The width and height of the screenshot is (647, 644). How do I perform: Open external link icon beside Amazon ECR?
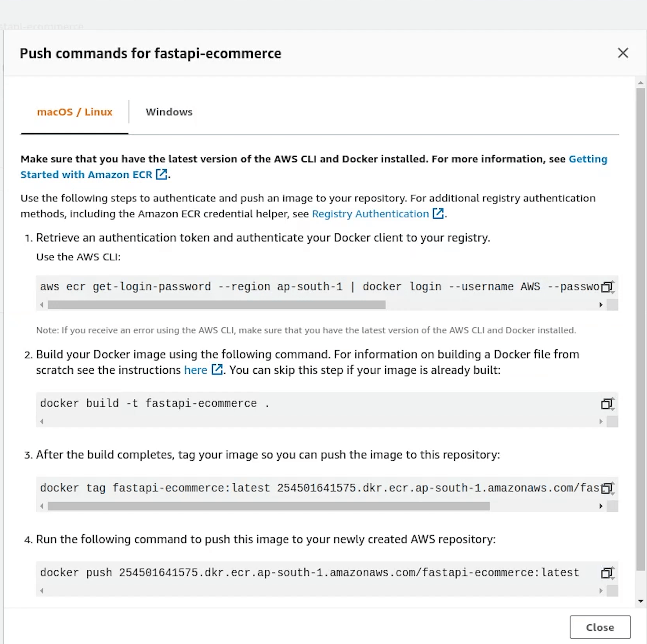tap(161, 174)
